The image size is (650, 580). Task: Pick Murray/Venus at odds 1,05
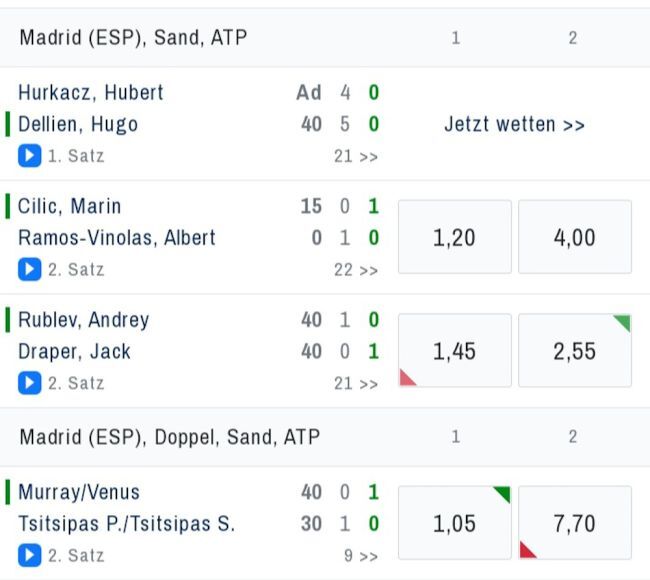(x=454, y=523)
